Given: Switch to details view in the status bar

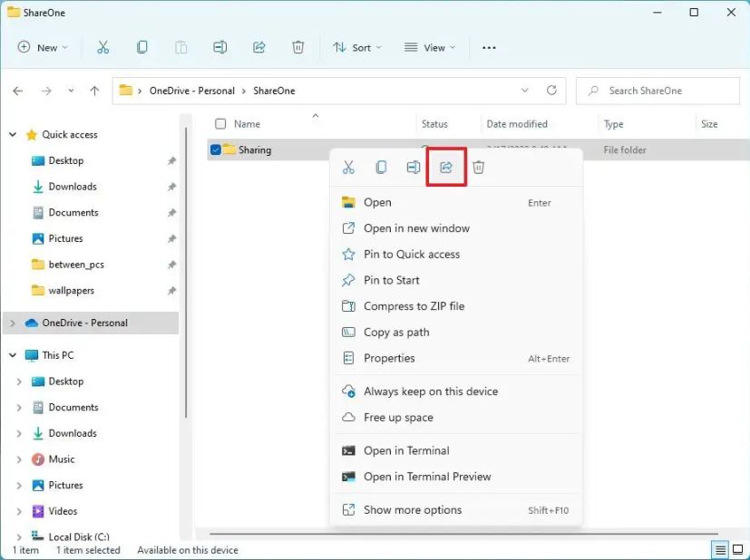Looking at the screenshot, I should 720,550.
